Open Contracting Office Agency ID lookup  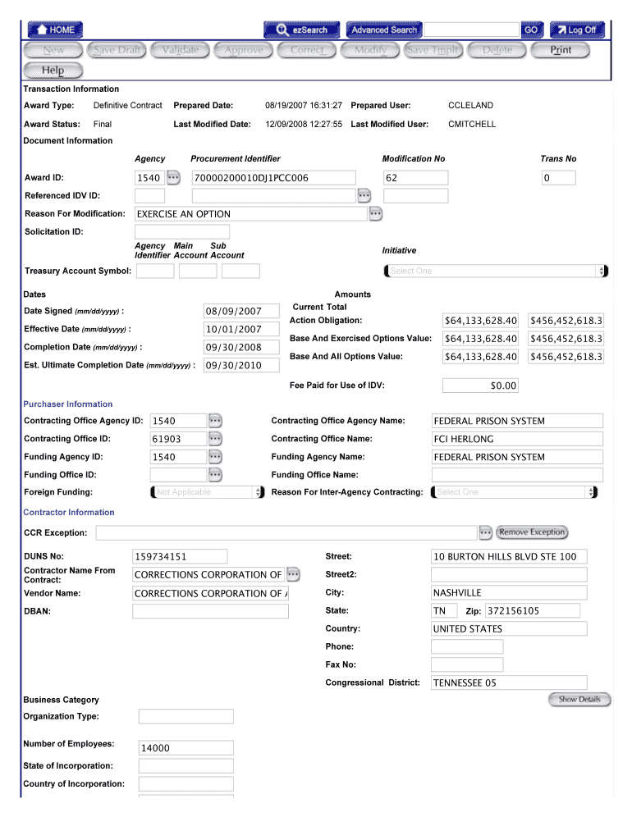point(215,421)
